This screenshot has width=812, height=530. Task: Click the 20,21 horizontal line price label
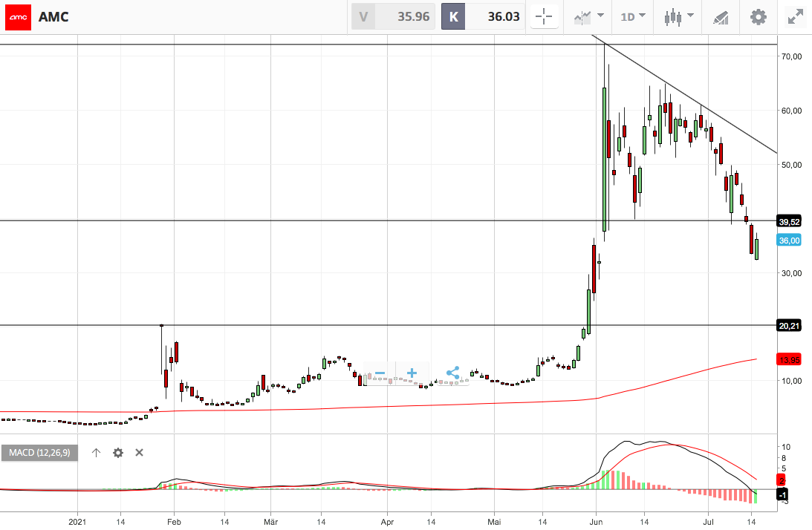(x=789, y=326)
